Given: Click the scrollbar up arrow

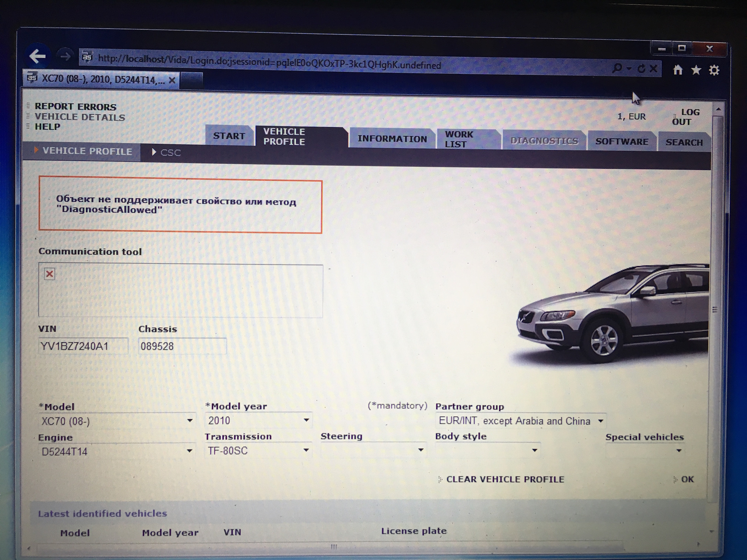Looking at the screenshot, I should pyautogui.click(x=718, y=110).
